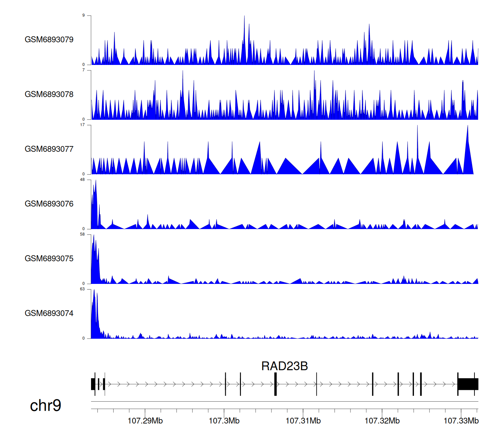This screenshot has width=504, height=444.
Task: Click the y-axis maximum value 17
Action: [82, 125]
